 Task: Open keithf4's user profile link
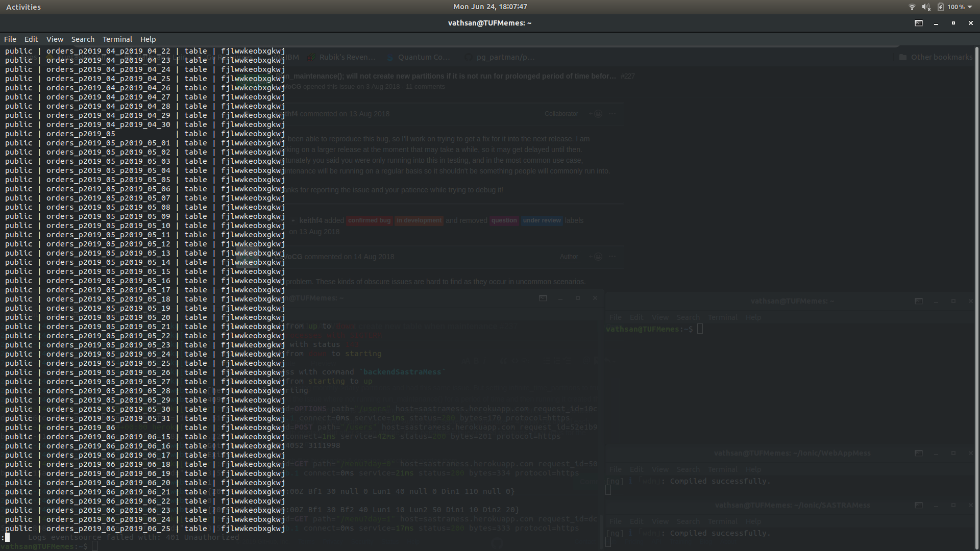[x=311, y=220]
